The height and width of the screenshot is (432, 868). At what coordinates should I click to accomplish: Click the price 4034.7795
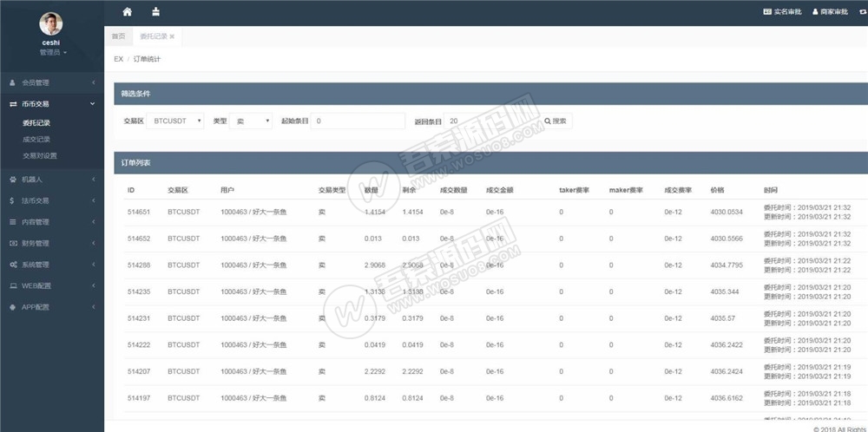[727, 265]
